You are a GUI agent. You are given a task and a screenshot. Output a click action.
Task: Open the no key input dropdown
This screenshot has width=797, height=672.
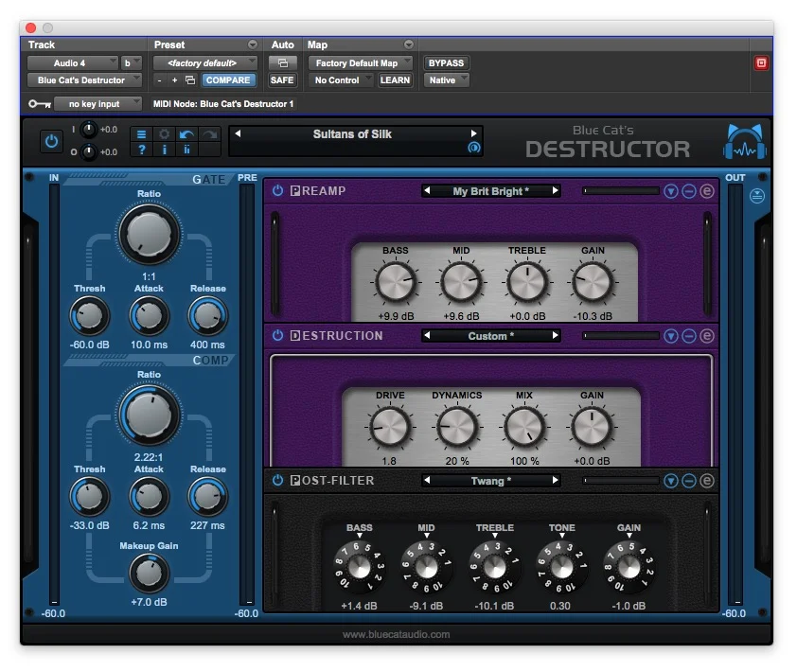(98, 104)
